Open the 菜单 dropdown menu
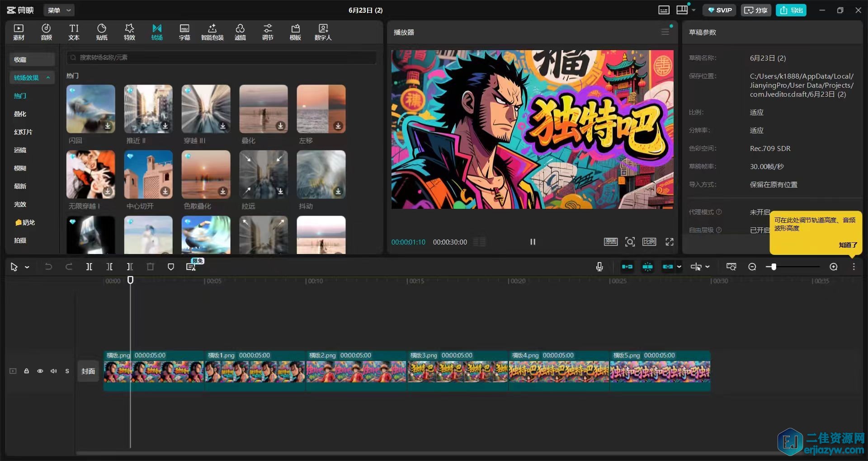 click(x=59, y=10)
